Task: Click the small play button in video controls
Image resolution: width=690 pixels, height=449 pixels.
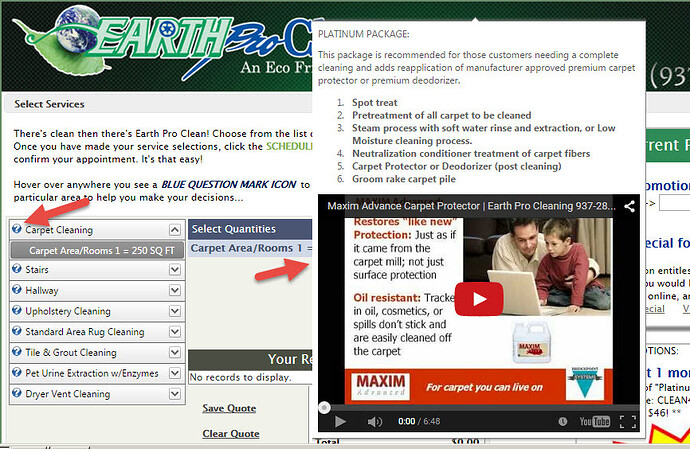Action: (x=340, y=422)
